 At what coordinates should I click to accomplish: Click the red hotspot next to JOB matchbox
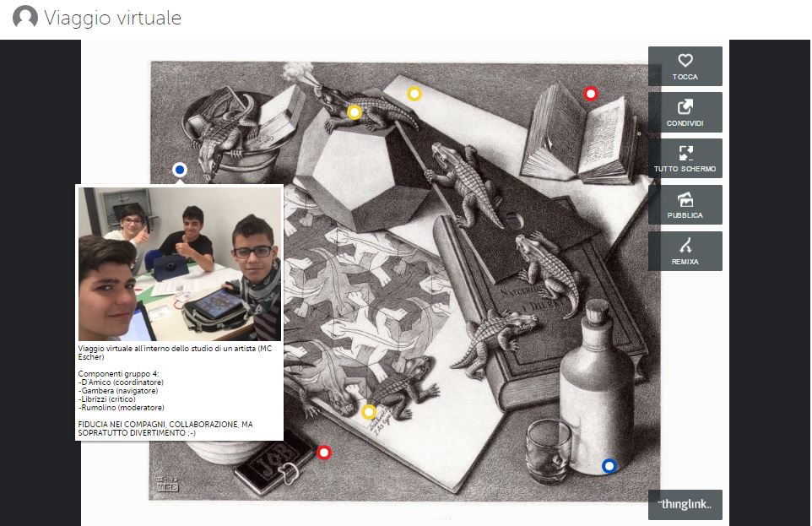click(x=324, y=453)
